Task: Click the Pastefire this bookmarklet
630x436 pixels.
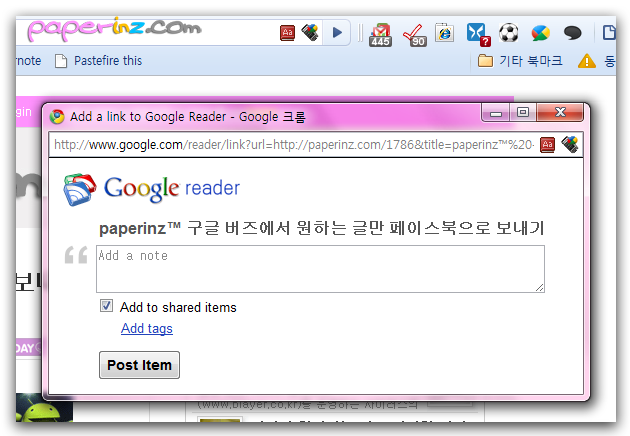Action: pyautogui.click(x=98, y=61)
